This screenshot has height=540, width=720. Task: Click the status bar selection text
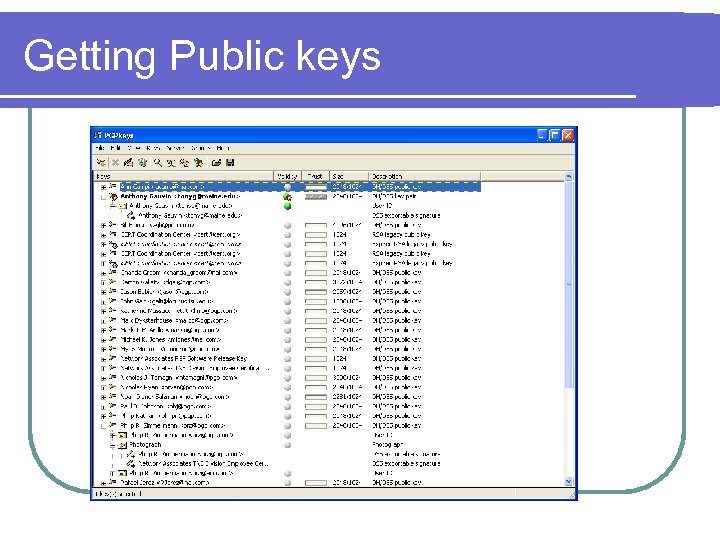tap(118, 494)
